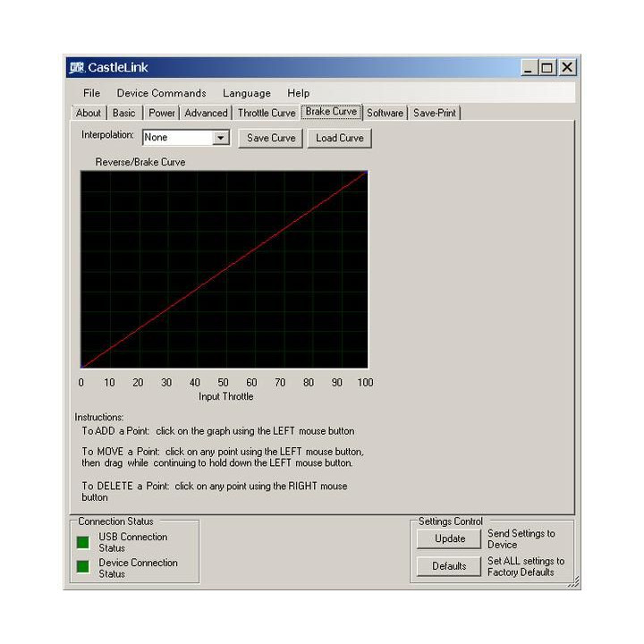
Task: Click the curve endpoint at the graph's top-right
Action: (x=366, y=173)
